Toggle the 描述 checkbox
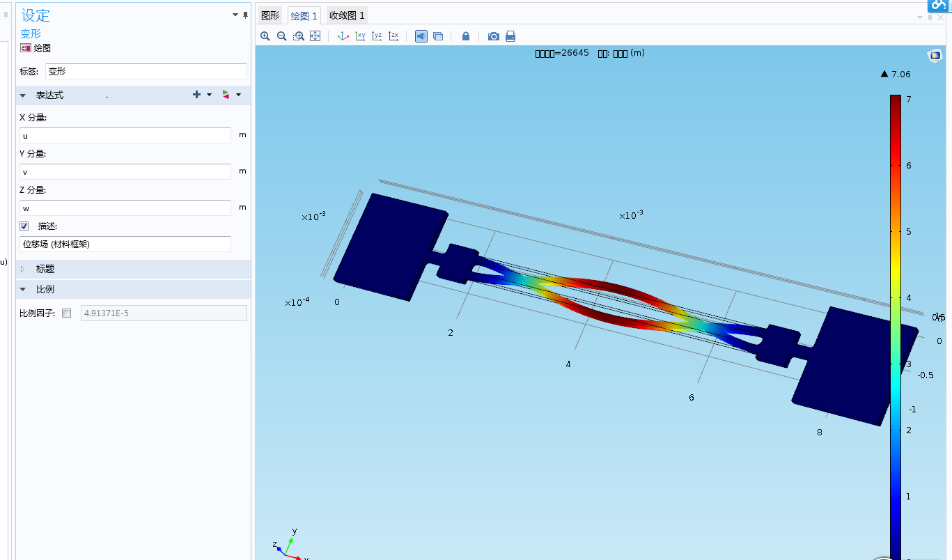The width and height of the screenshot is (952, 560). 24,226
